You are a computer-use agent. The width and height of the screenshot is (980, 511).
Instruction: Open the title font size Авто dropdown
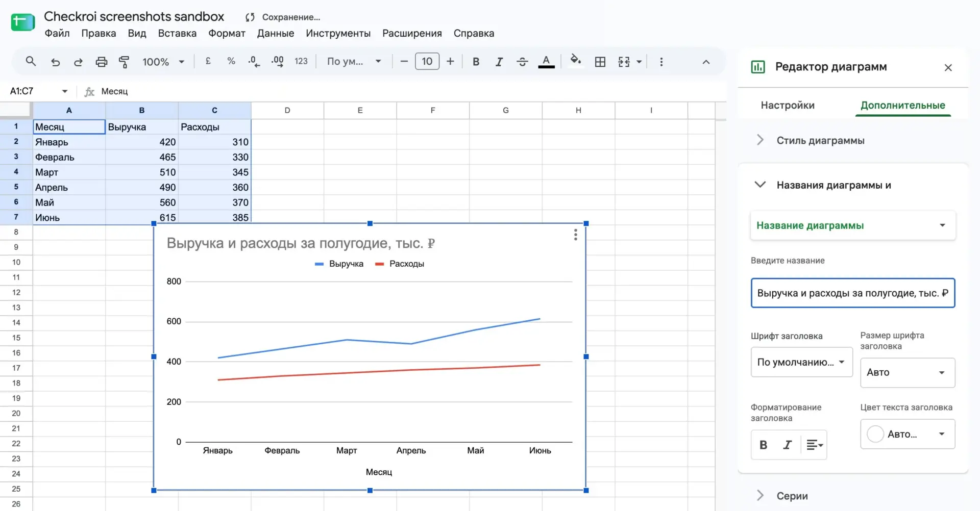pyautogui.click(x=908, y=372)
